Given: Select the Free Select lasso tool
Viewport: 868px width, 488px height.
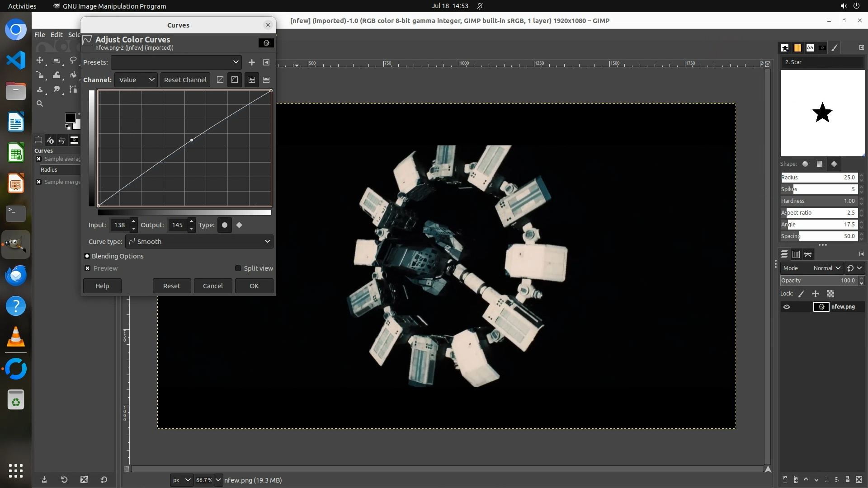Looking at the screenshot, I should pos(73,61).
